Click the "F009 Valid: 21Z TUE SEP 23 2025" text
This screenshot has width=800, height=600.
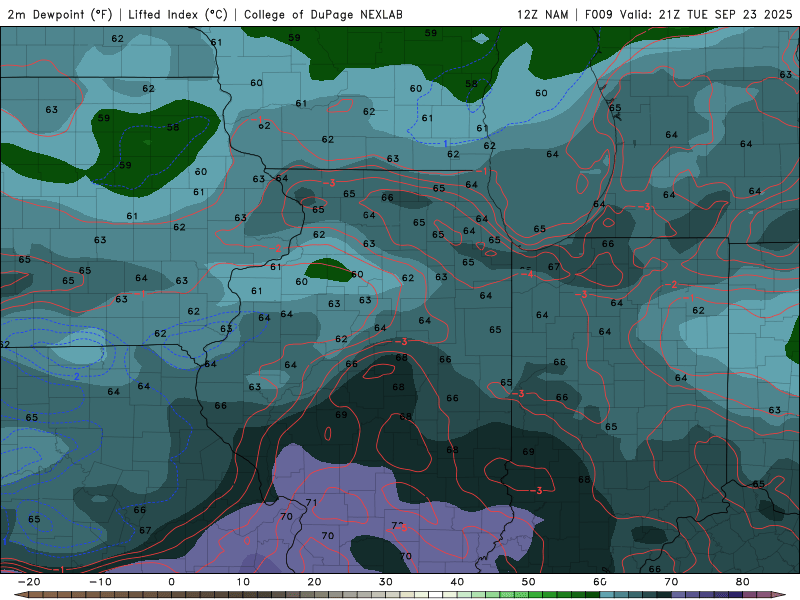click(x=688, y=14)
